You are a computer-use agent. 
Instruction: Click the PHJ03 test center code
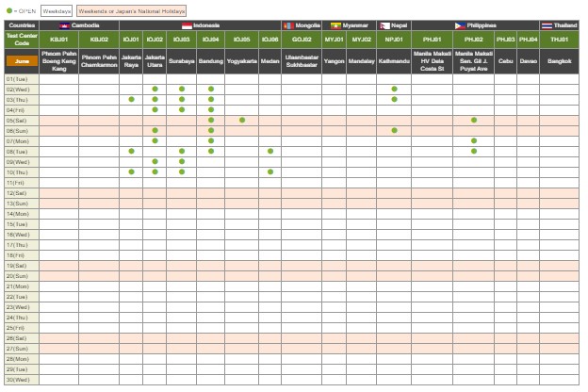pyautogui.click(x=505, y=40)
